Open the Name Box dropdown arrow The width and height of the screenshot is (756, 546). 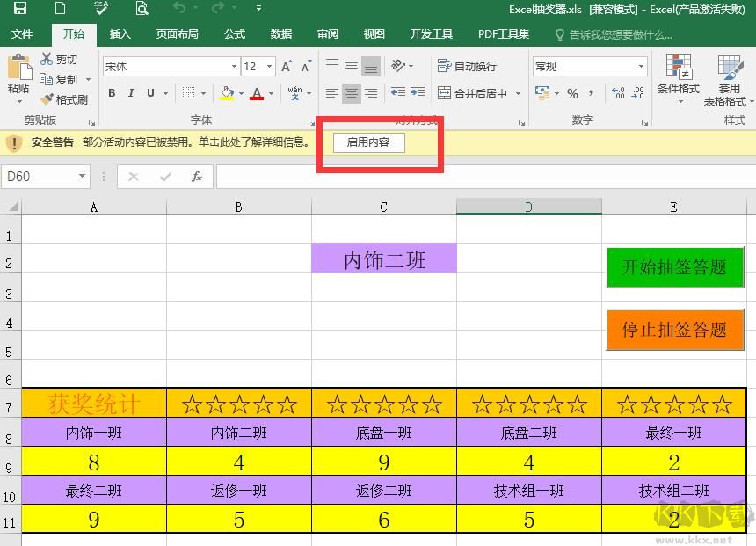[x=82, y=177]
